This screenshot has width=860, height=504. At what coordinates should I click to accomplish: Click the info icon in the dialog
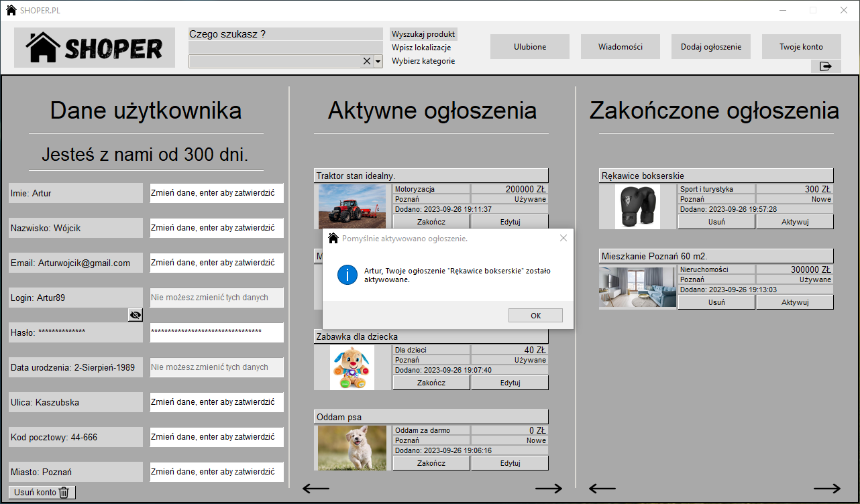pyautogui.click(x=347, y=275)
